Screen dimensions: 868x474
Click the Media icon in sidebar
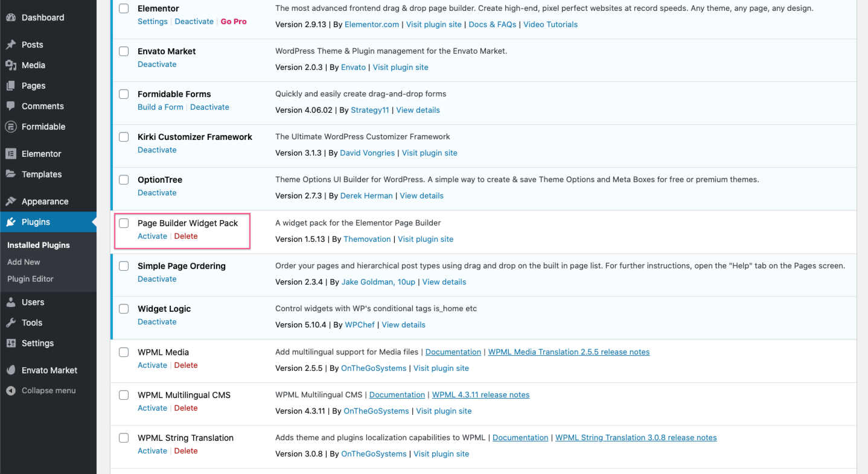pos(11,65)
